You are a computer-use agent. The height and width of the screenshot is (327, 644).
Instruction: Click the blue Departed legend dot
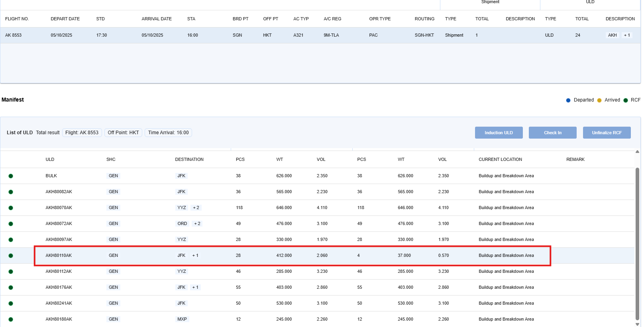[x=568, y=100]
